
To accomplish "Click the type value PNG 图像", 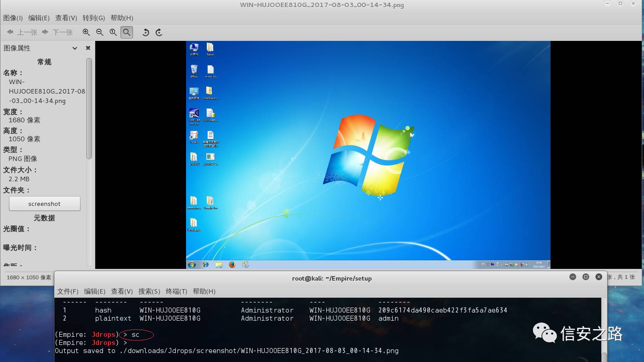I will [23, 159].
